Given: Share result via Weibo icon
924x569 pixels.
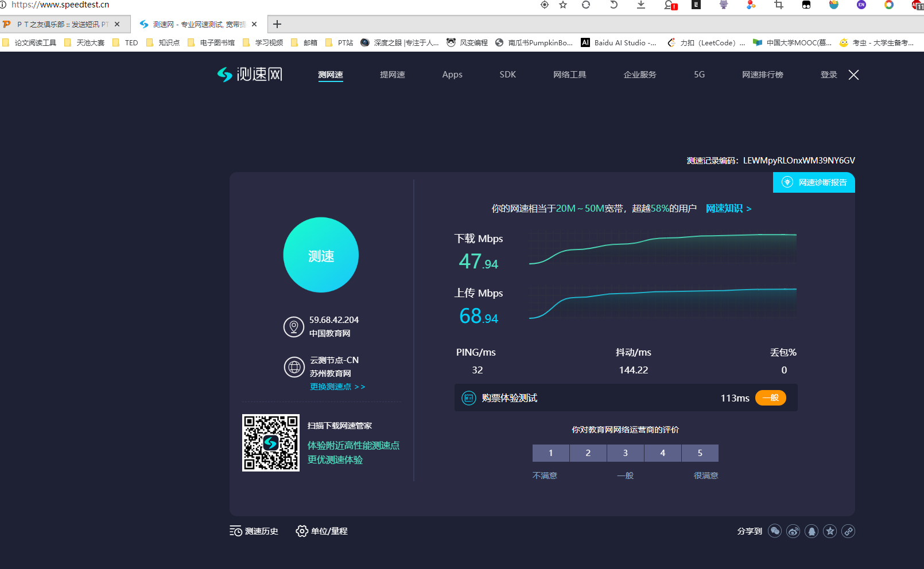Looking at the screenshot, I should tap(793, 531).
